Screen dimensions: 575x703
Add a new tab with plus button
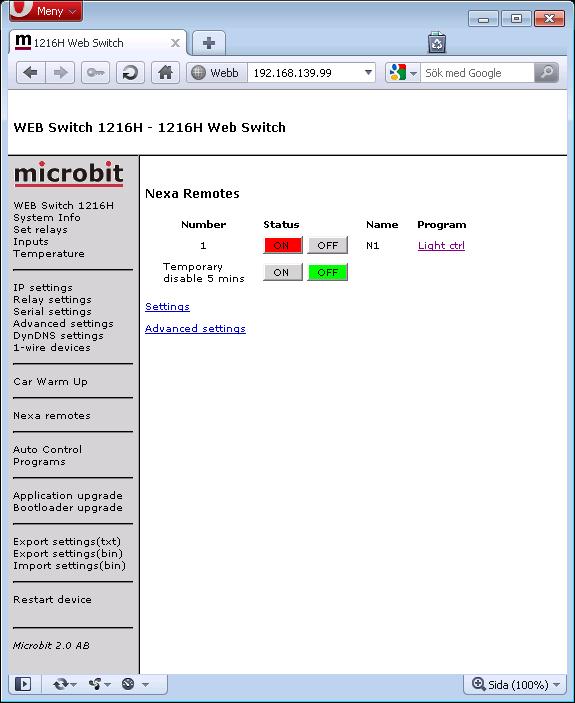[x=208, y=43]
